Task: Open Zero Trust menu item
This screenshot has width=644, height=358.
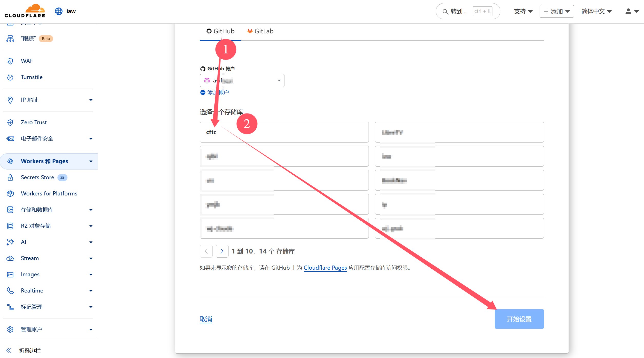Action: 34,123
